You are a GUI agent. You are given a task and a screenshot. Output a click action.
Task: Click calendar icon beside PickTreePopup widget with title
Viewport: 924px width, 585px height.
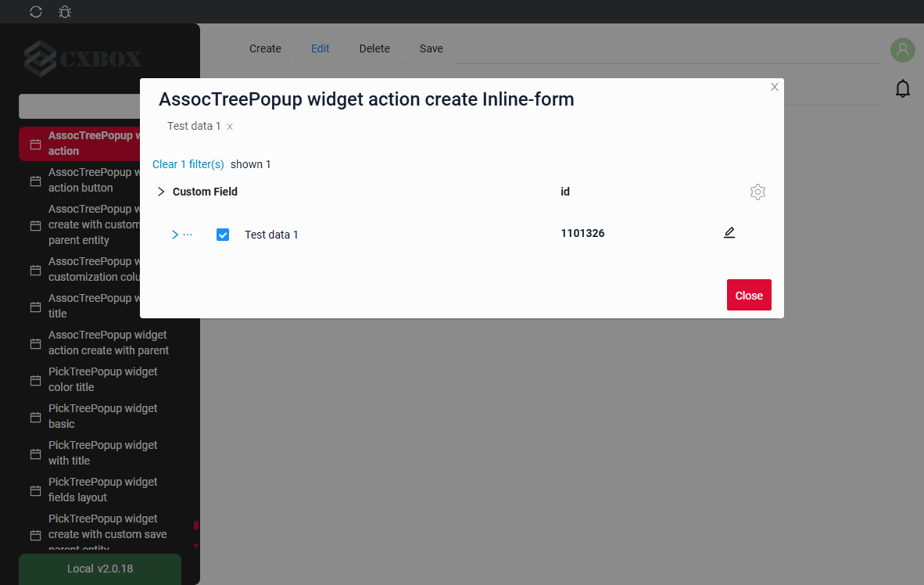35,454
